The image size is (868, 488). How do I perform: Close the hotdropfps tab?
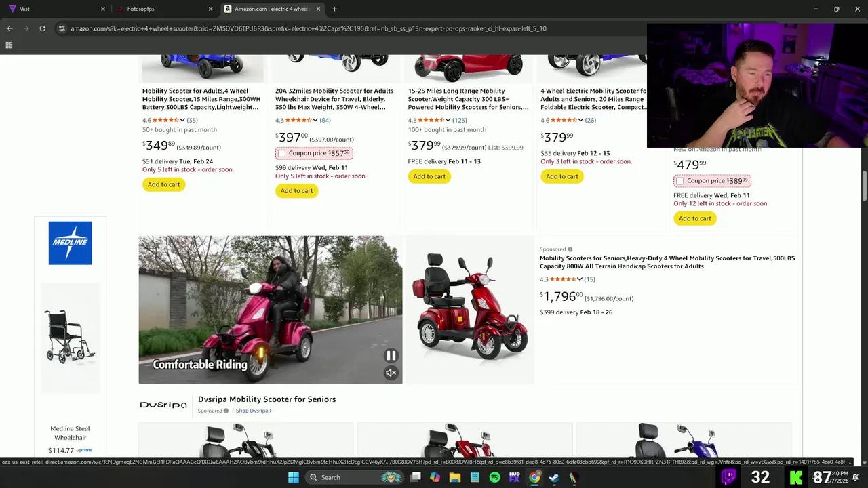coord(210,9)
